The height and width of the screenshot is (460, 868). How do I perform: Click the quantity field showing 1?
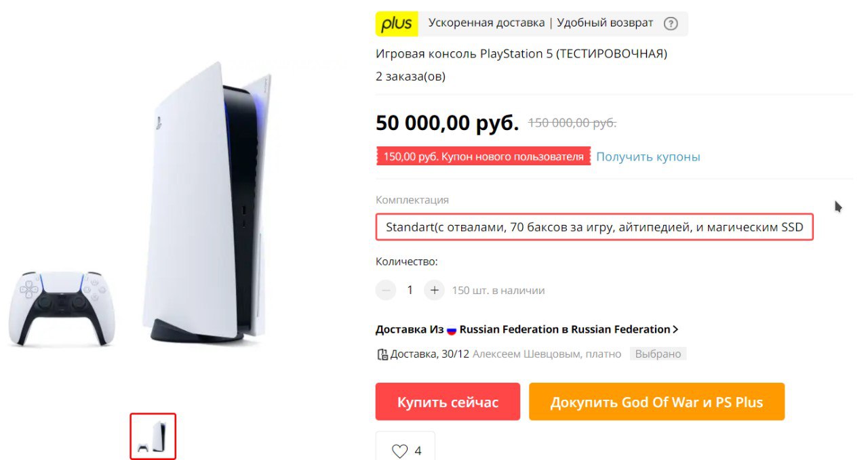pyautogui.click(x=410, y=290)
